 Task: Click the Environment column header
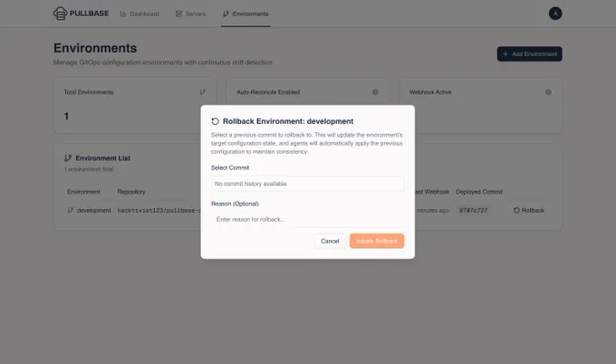click(83, 192)
